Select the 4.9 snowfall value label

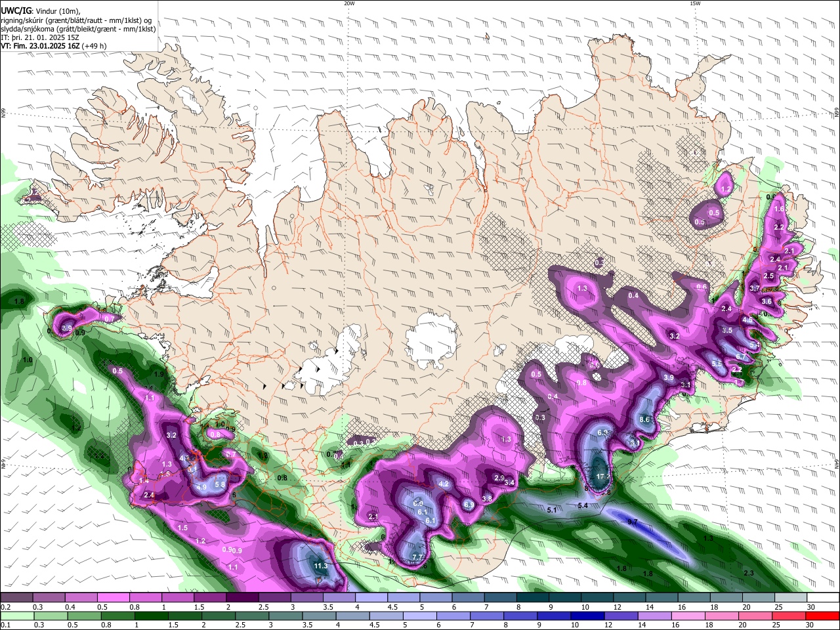(202, 487)
